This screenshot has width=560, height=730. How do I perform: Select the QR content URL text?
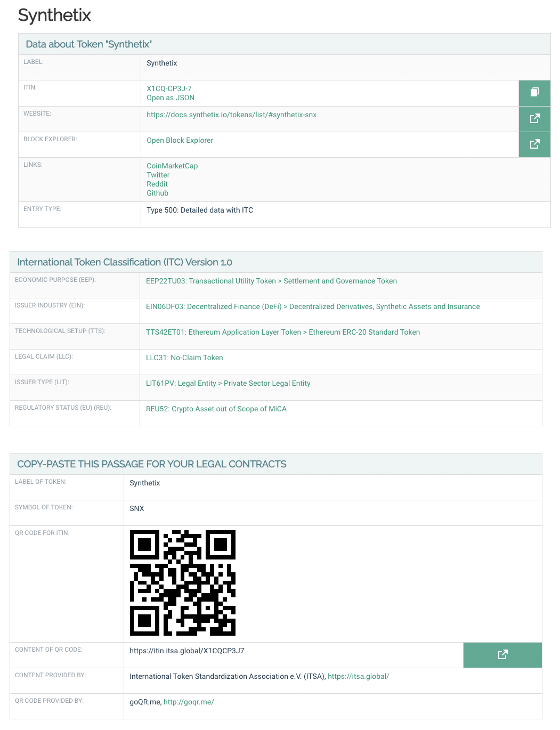187,651
